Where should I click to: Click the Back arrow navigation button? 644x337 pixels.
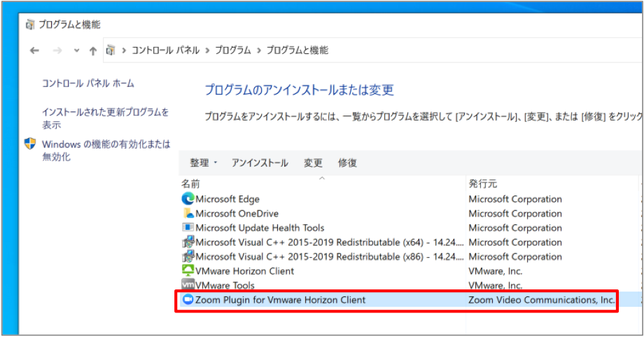(x=34, y=50)
